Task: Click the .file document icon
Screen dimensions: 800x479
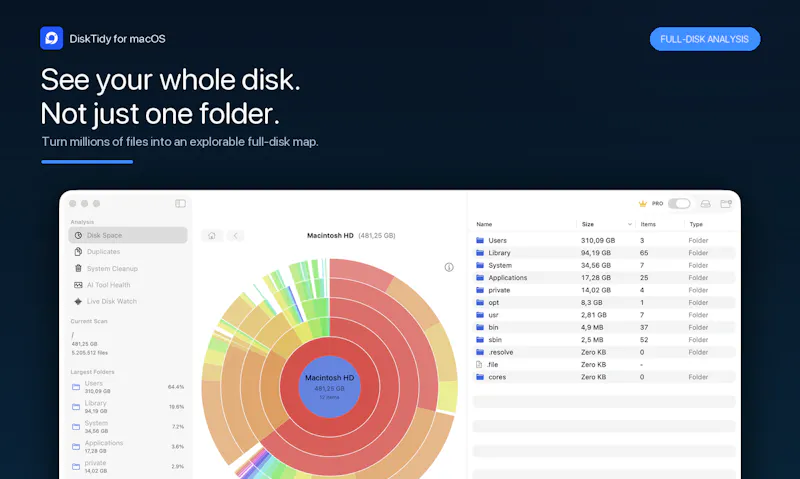Action: (x=479, y=364)
